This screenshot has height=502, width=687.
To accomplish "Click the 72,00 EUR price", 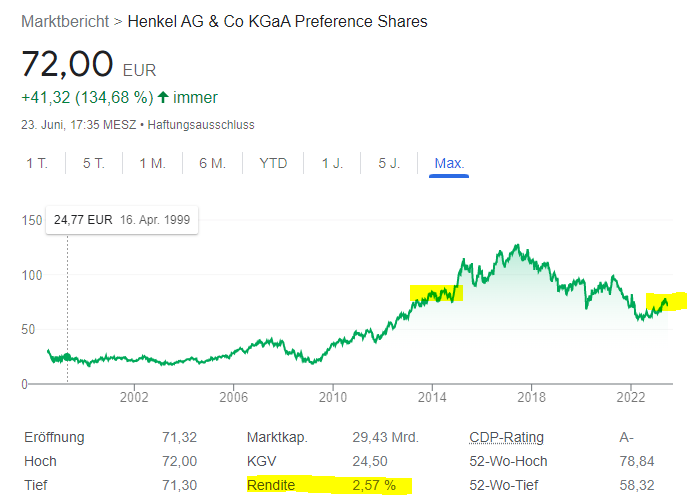I will click(x=68, y=64).
